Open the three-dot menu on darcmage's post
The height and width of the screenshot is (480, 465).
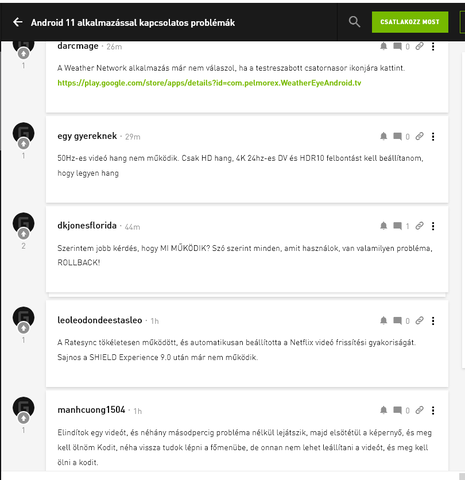(x=433, y=46)
